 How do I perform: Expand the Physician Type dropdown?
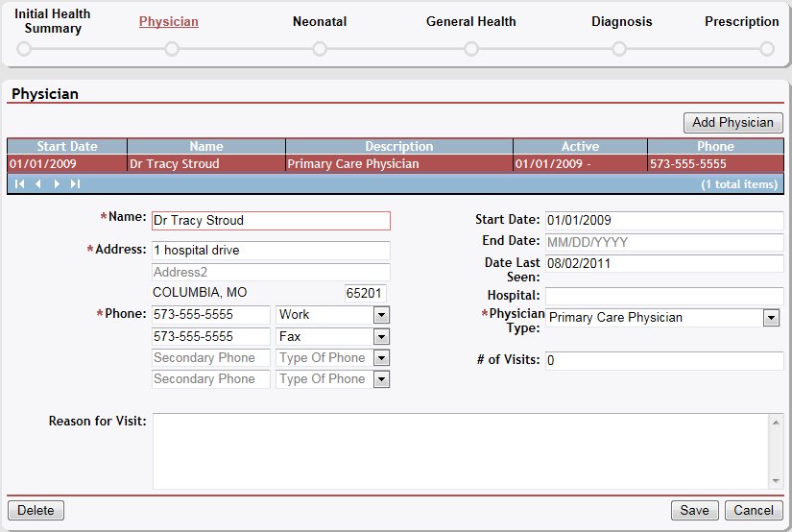click(x=771, y=318)
